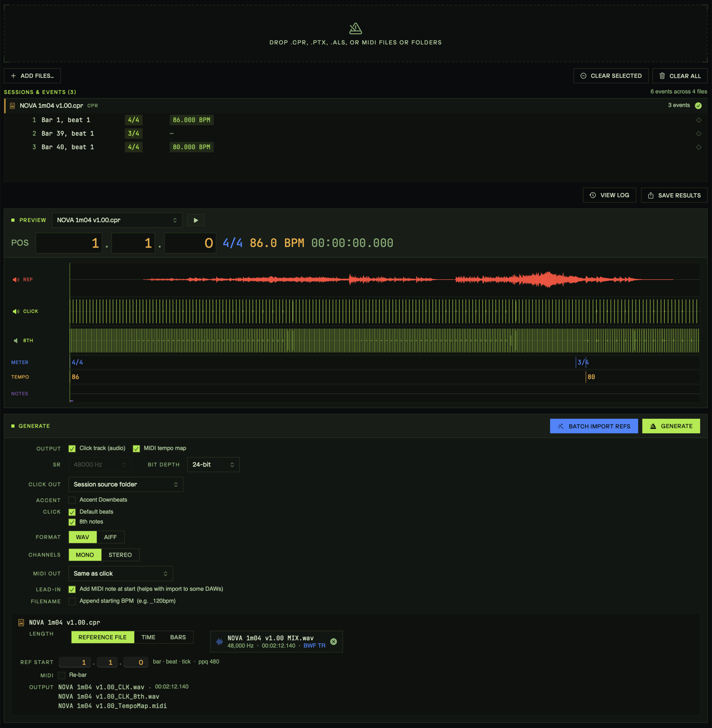Click Add Files button
Screen dimensions: 712x728
point(32,76)
